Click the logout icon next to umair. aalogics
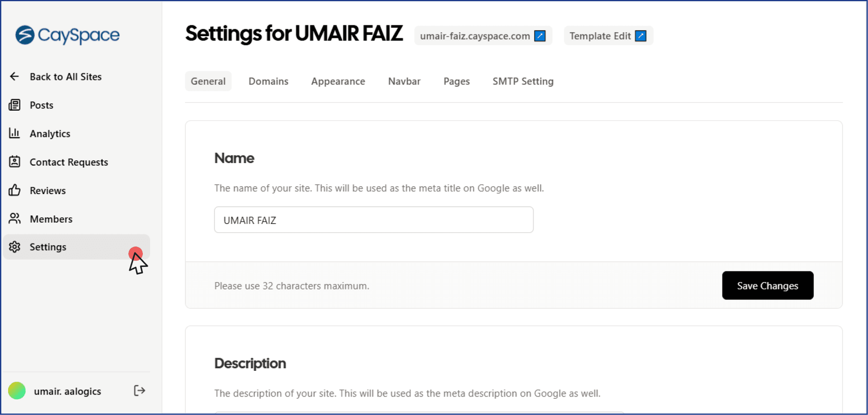Image resolution: width=868 pixels, height=415 pixels. tap(139, 391)
